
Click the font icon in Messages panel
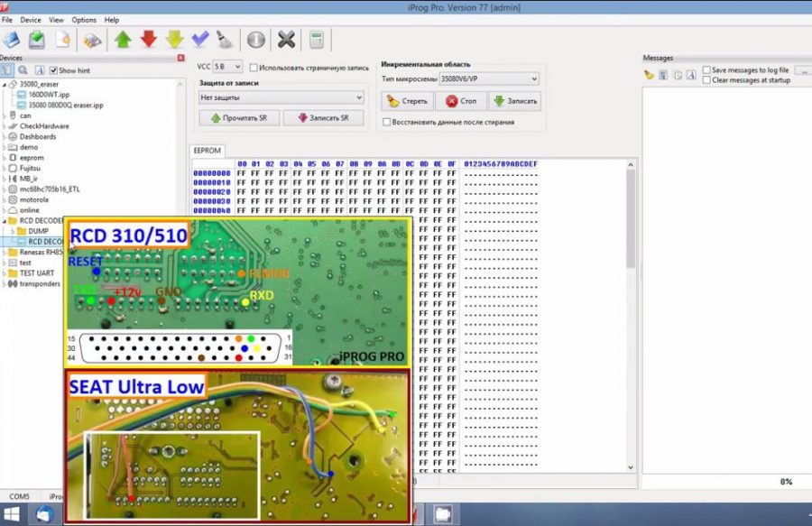[691, 75]
